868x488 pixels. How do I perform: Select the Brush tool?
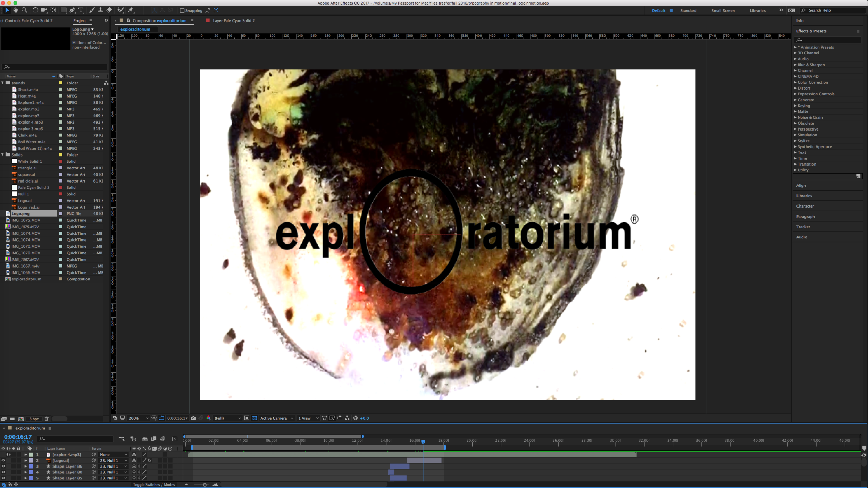92,10
